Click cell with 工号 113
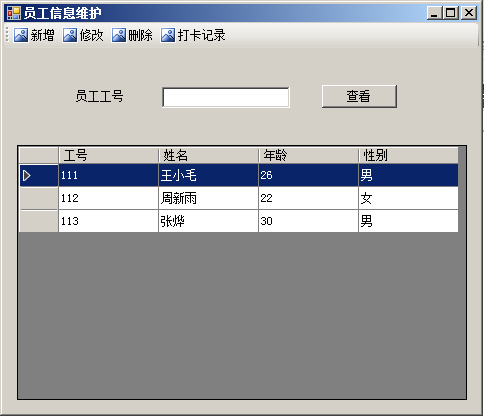This screenshot has height=416, width=484. click(109, 221)
